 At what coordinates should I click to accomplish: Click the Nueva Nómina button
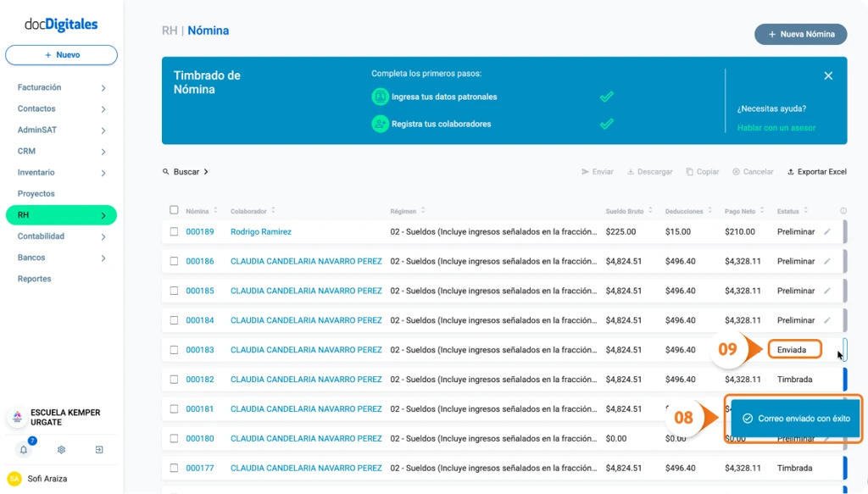click(800, 34)
